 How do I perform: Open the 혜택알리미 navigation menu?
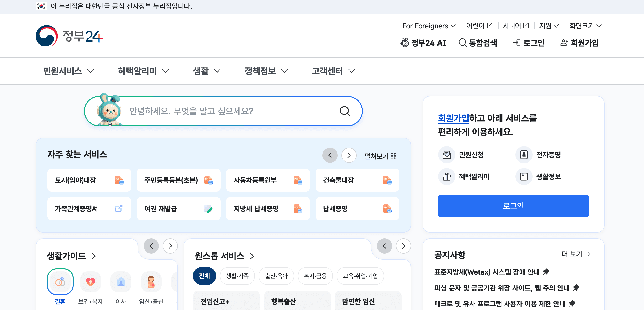pos(143,71)
